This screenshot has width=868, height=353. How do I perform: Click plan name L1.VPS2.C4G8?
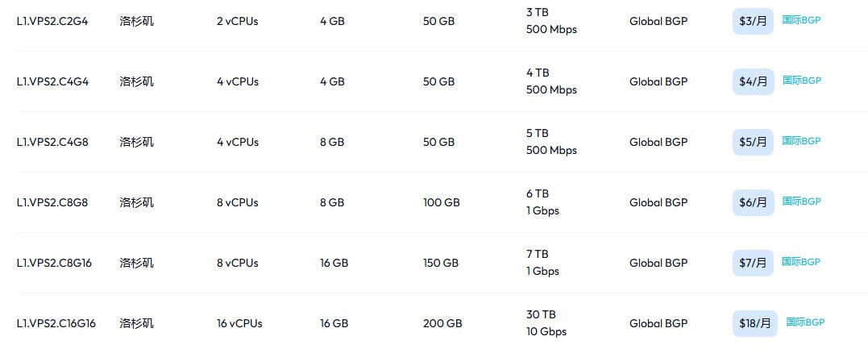point(52,142)
